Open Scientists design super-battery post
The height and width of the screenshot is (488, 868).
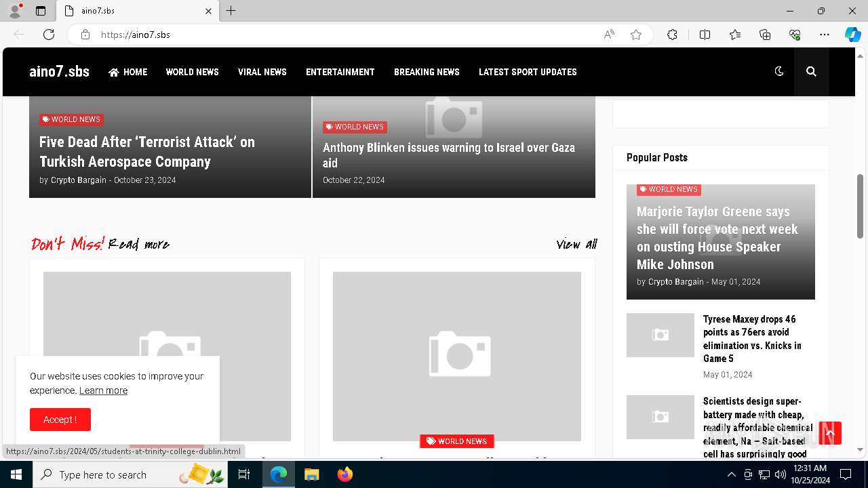click(758, 427)
